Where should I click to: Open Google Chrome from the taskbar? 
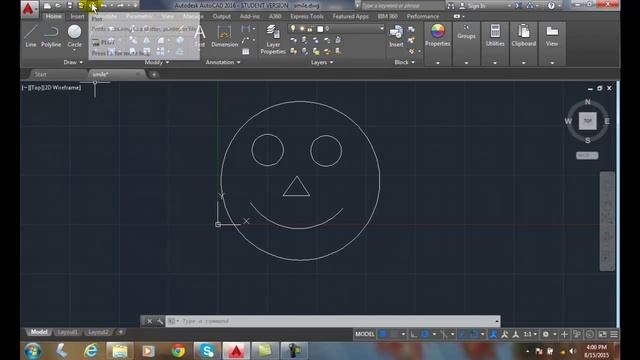(178, 351)
